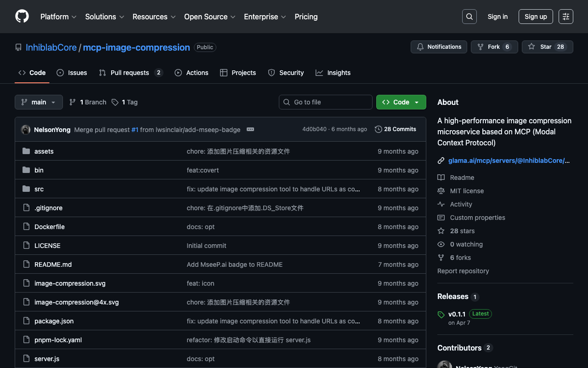View the 28 Commits history
588x368 pixels.
tap(395, 129)
